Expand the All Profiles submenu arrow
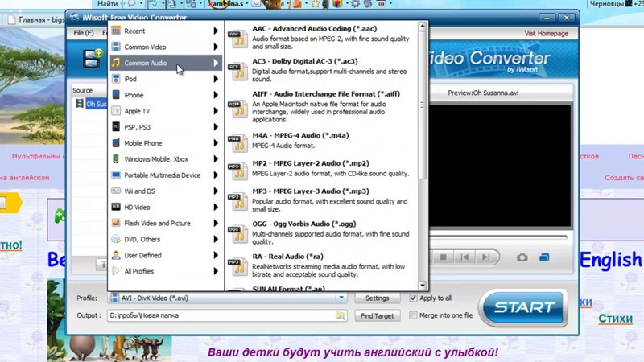 point(216,271)
